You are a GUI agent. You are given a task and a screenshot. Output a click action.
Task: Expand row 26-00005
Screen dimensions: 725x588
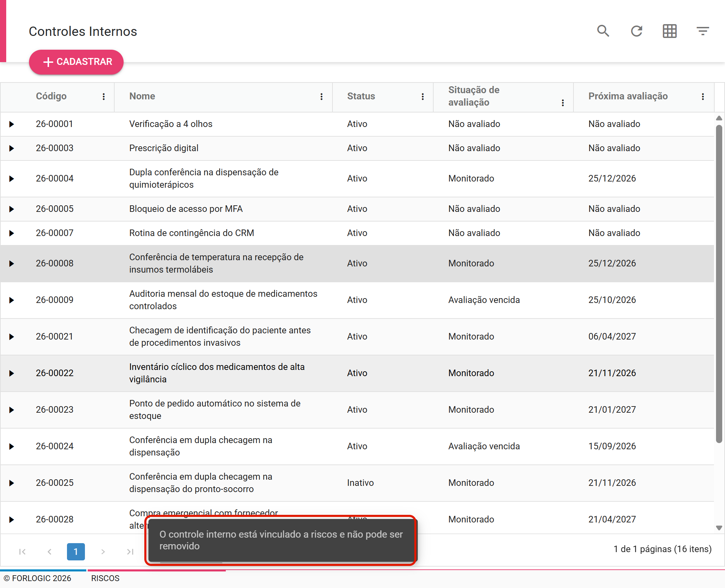click(11, 209)
